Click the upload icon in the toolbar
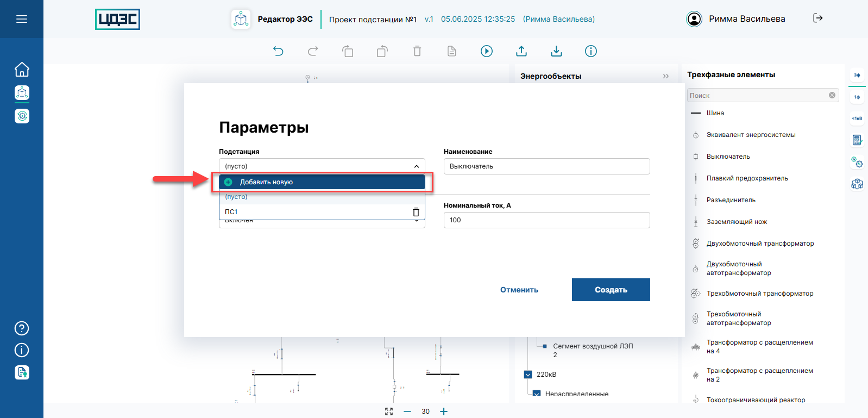868x418 pixels. tap(521, 51)
